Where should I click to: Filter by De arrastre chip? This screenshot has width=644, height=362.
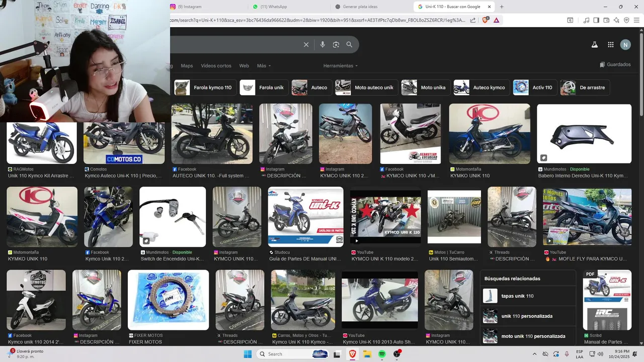click(585, 87)
